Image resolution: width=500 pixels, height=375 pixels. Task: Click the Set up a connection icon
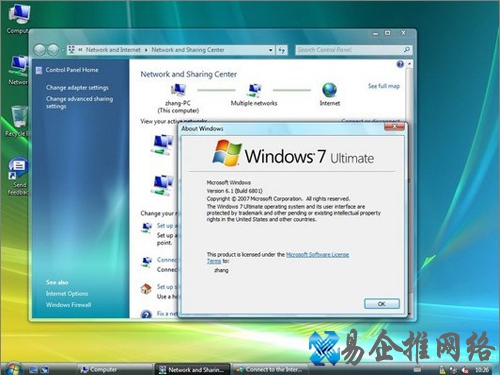(x=146, y=227)
